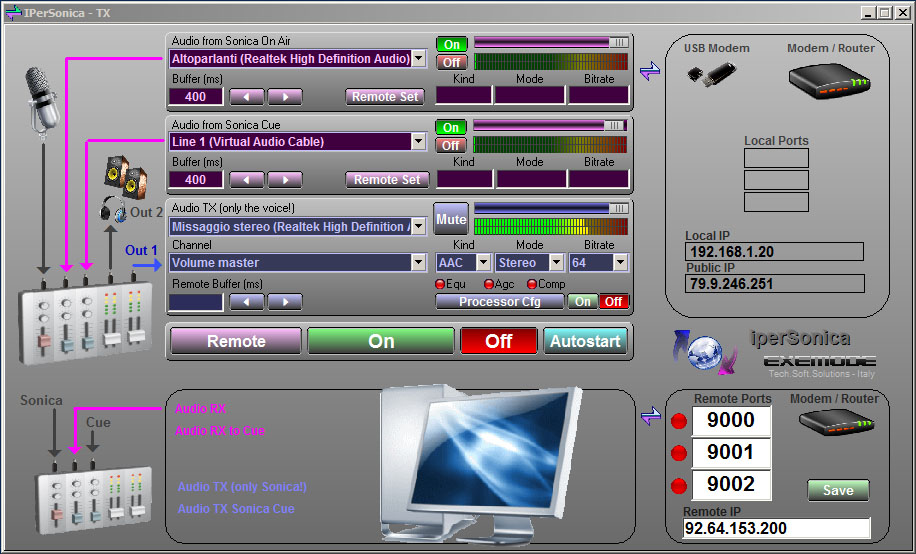Click the Local IP 192.168.1.20 field
The image size is (916, 554).
coord(774,252)
